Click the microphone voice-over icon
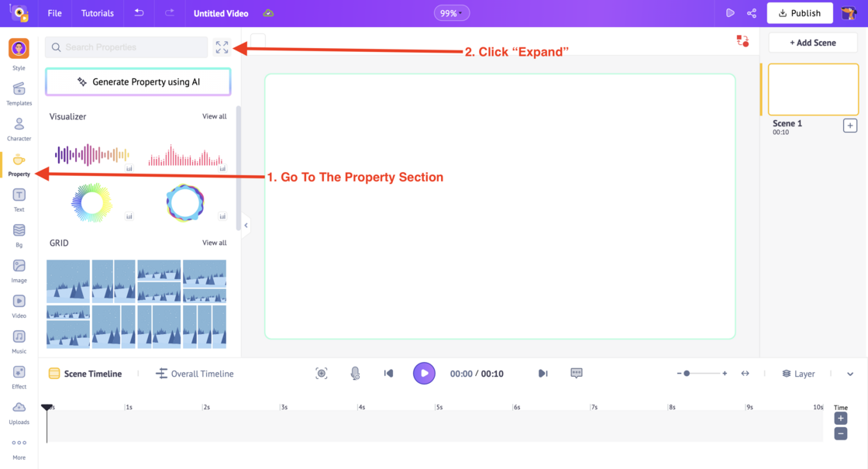This screenshot has height=469, width=868. pyautogui.click(x=356, y=374)
